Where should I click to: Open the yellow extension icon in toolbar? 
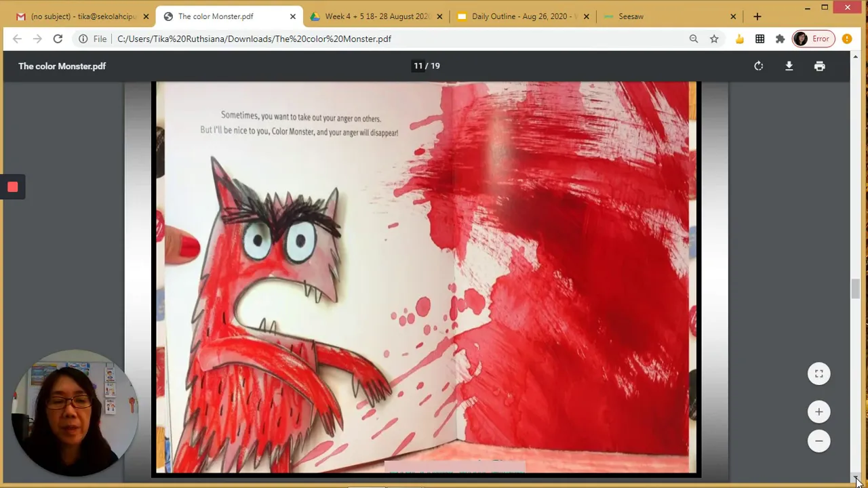click(x=740, y=39)
